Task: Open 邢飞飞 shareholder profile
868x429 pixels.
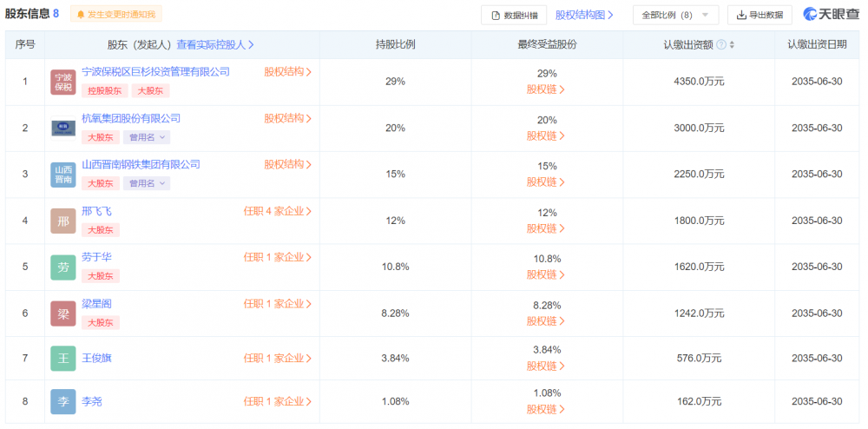Action: click(x=96, y=211)
